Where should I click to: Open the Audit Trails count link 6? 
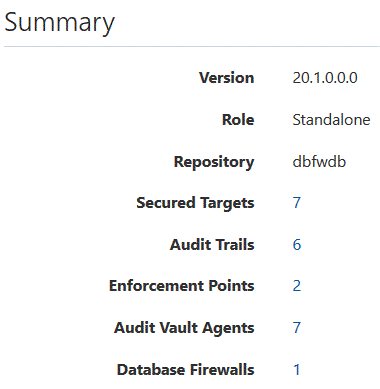point(297,244)
